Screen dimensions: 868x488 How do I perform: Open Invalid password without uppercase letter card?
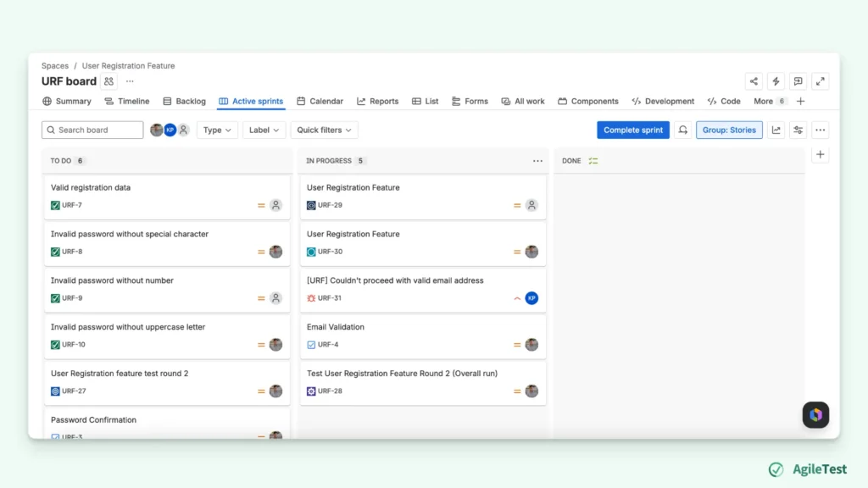click(167, 336)
